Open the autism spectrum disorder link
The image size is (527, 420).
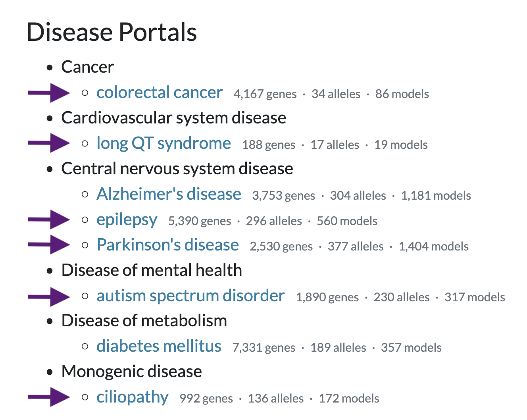pyautogui.click(x=190, y=296)
